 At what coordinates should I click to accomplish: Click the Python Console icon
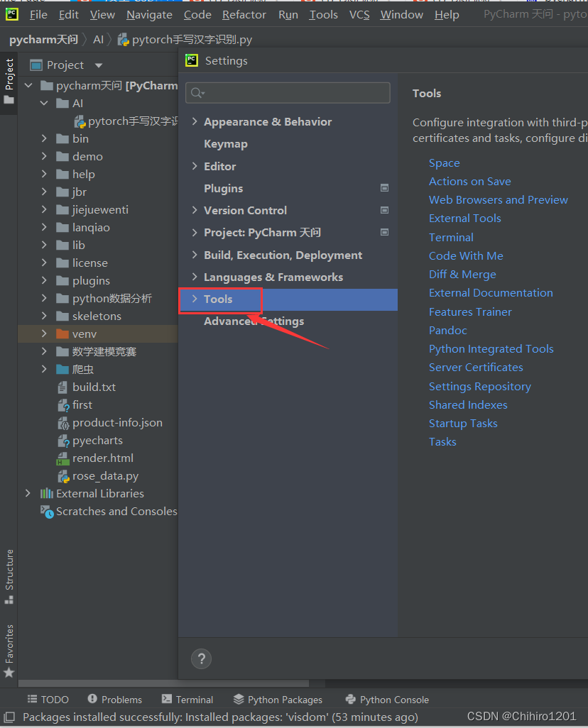pyautogui.click(x=351, y=699)
